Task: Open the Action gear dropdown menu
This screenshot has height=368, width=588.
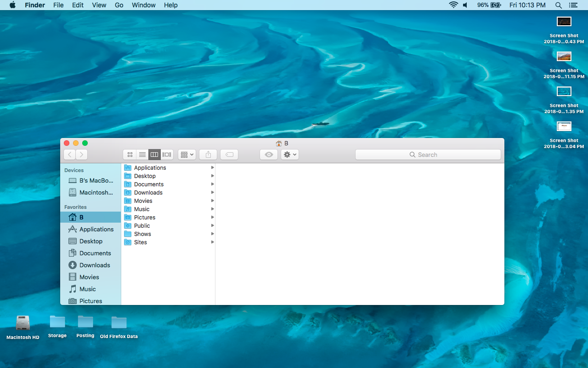Action: (290, 155)
